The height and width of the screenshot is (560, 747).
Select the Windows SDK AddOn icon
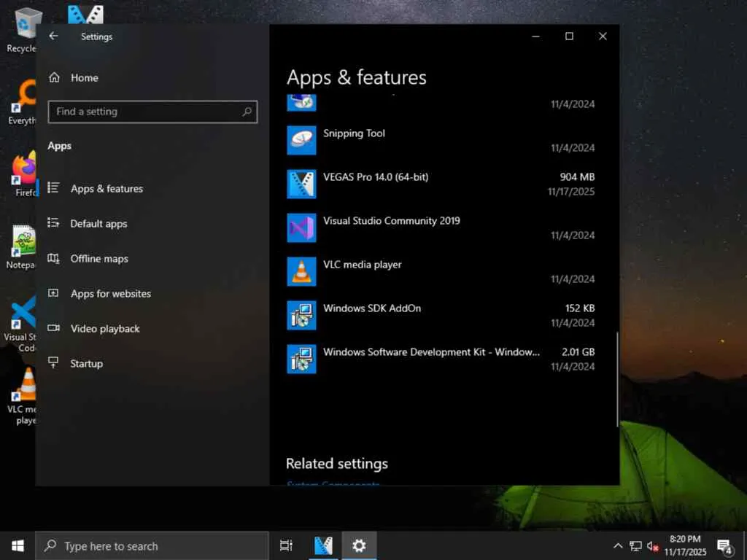click(x=301, y=316)
